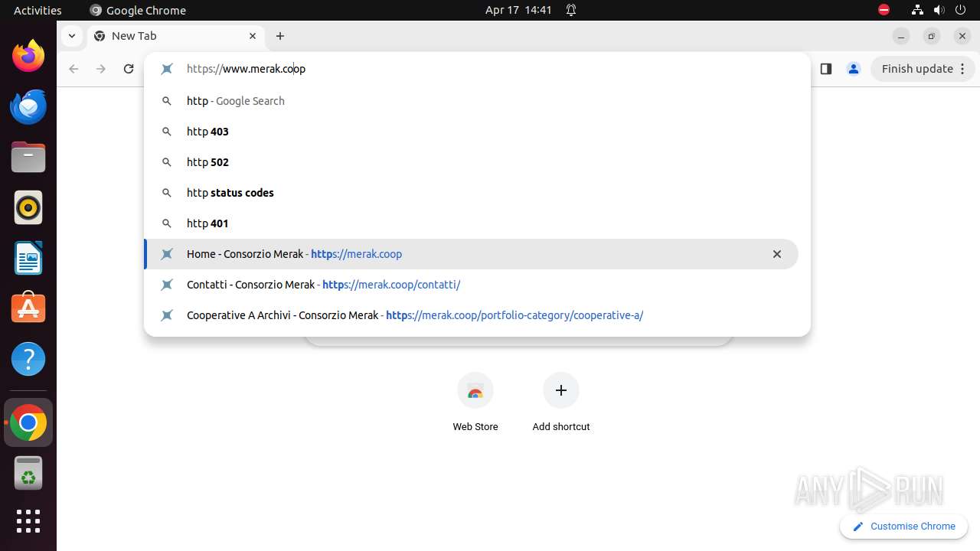Expand the tab search dropdown
The image size is (980, 551).
coord(71,36)
